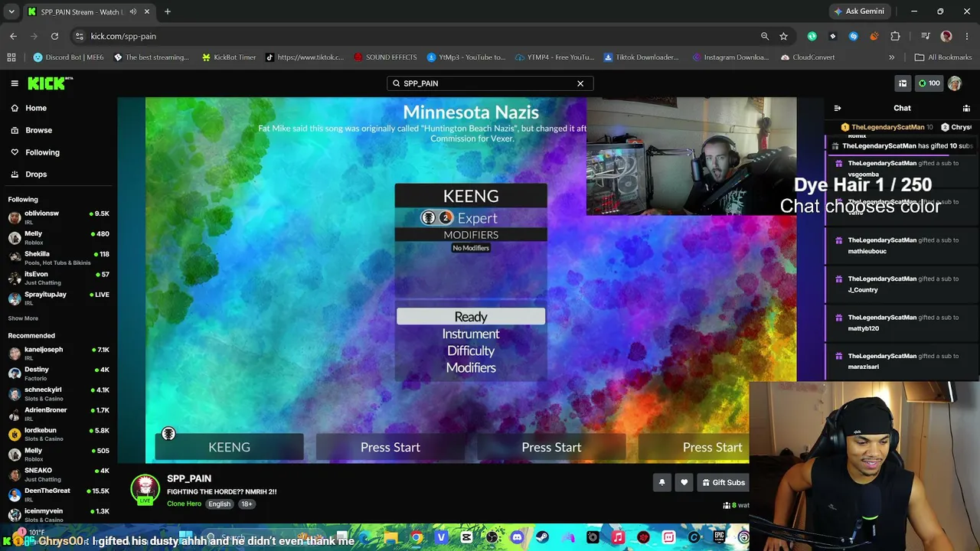Open the chat users list icon
Image resolution: width=980 pixels, height=551 pixels.
click(966, 108)
